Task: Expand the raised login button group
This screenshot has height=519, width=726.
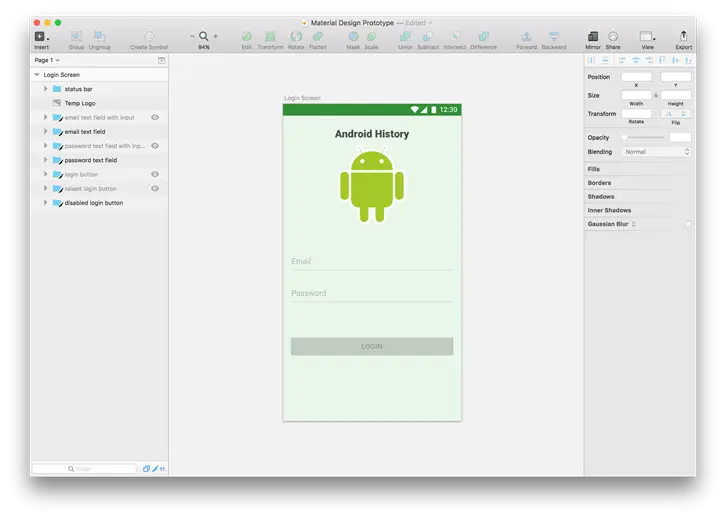Action: (x=45, y=188)
